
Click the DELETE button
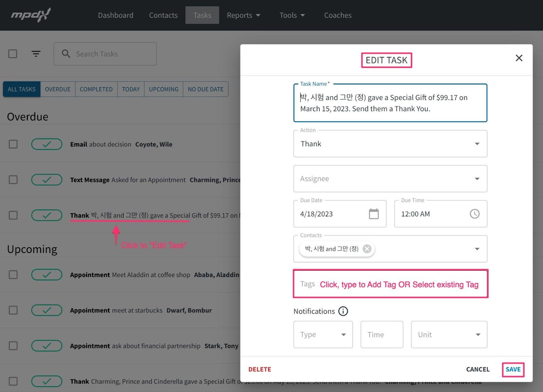point(260,369)
